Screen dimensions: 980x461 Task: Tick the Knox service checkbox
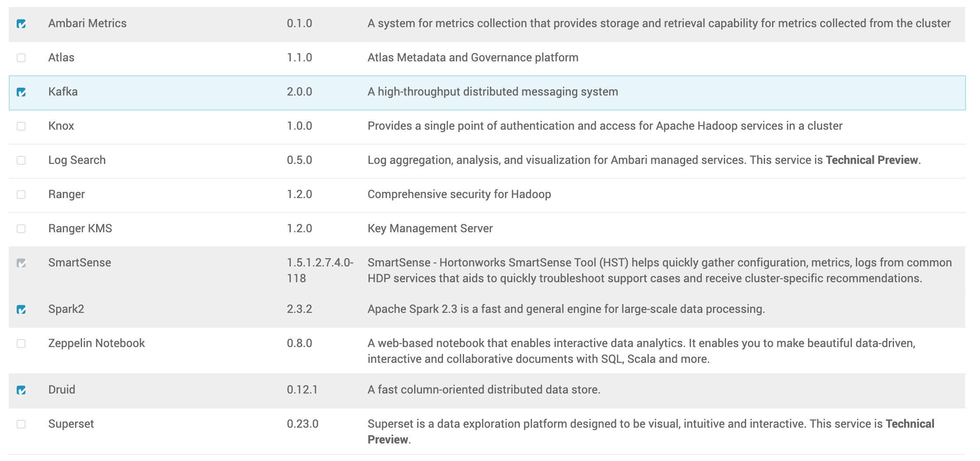tap(21, 126)
